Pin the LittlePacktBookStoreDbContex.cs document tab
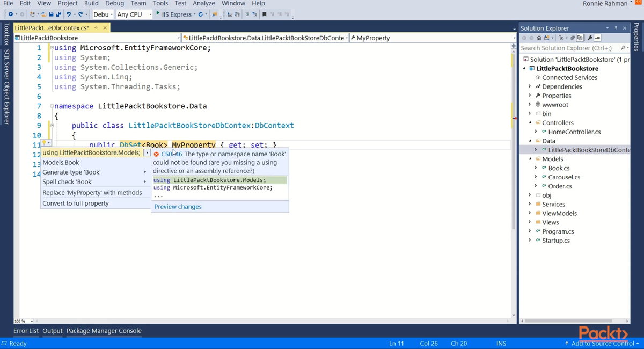 pyautogui.click(x=96, y=27)
